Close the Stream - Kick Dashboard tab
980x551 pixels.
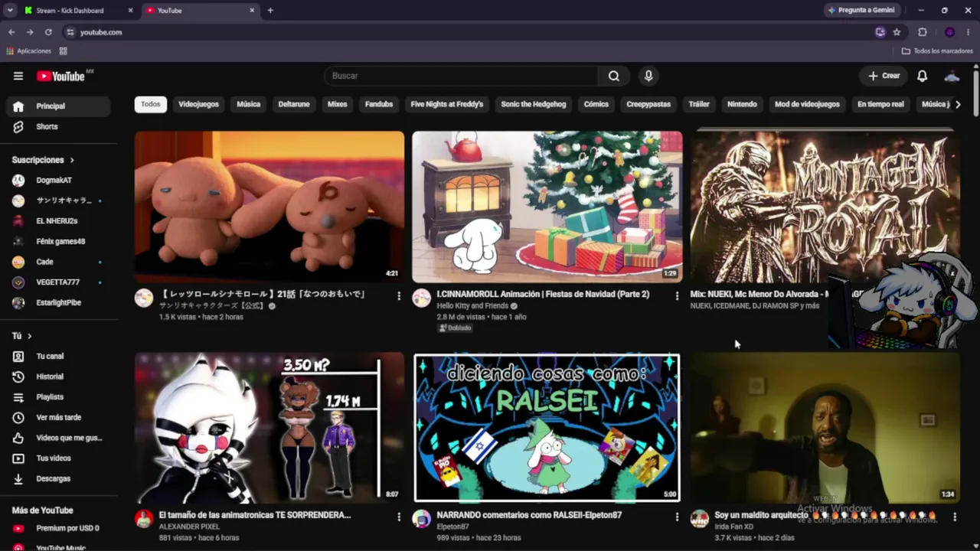point(130,11)
